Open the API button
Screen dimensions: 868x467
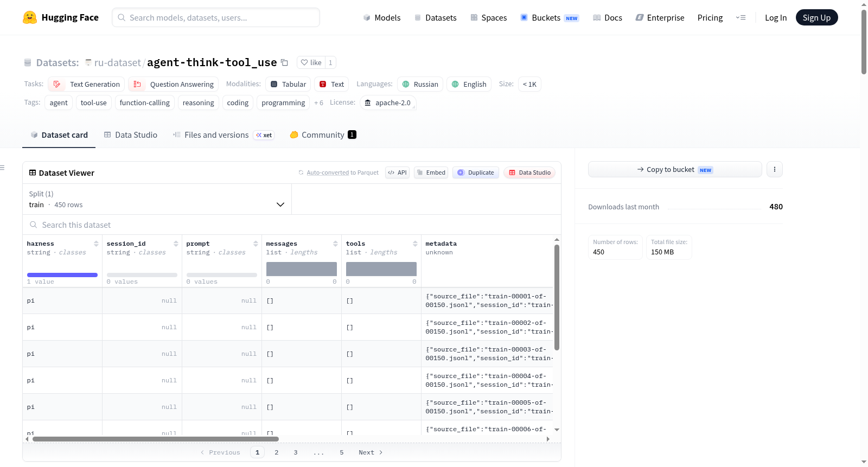397,172
